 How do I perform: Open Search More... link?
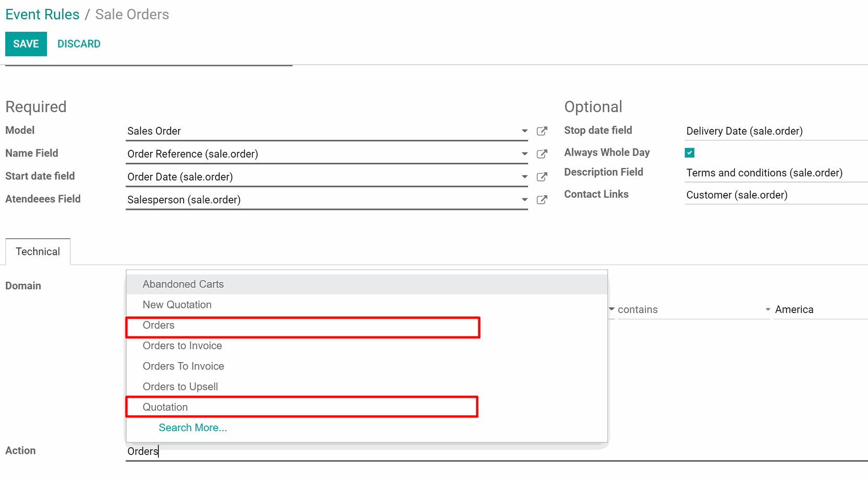[193, 427]
